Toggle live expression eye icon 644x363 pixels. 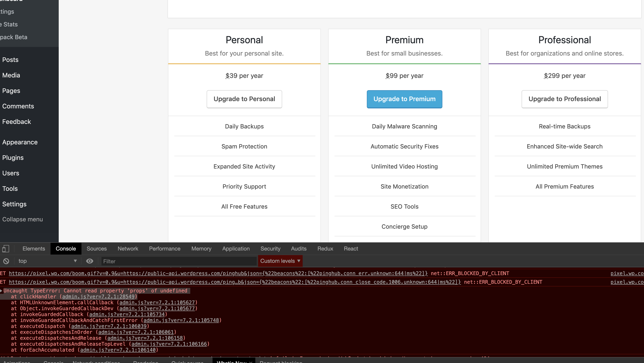[x=89, y=261]
